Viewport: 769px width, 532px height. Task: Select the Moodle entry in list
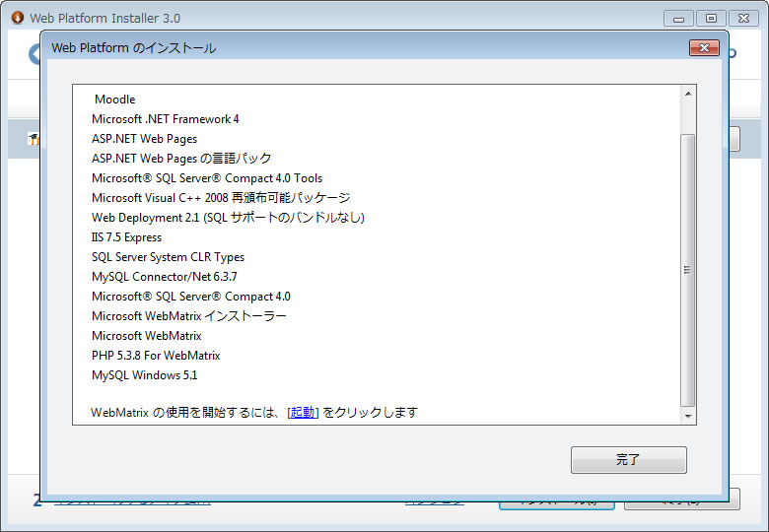[114, 100]
